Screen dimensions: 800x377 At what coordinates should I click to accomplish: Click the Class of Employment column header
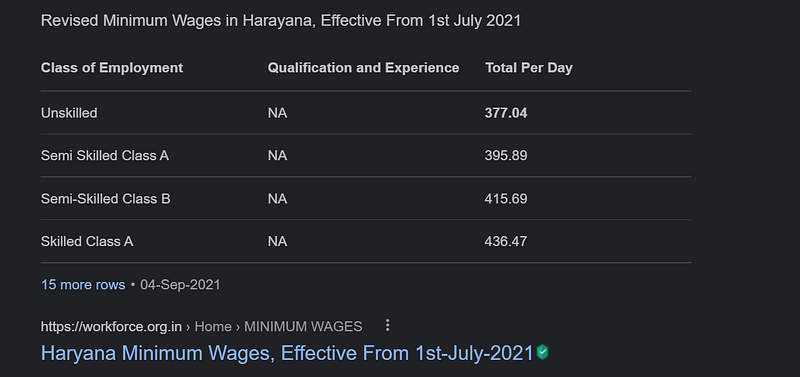112,68
